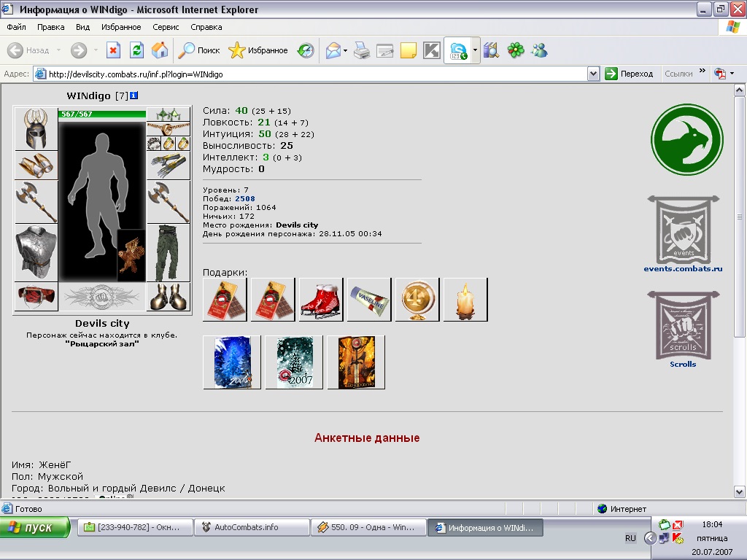The height and width of the screenshot is (560, 747).
Task: Click the red skates gift
Action: tap(321, 300)
